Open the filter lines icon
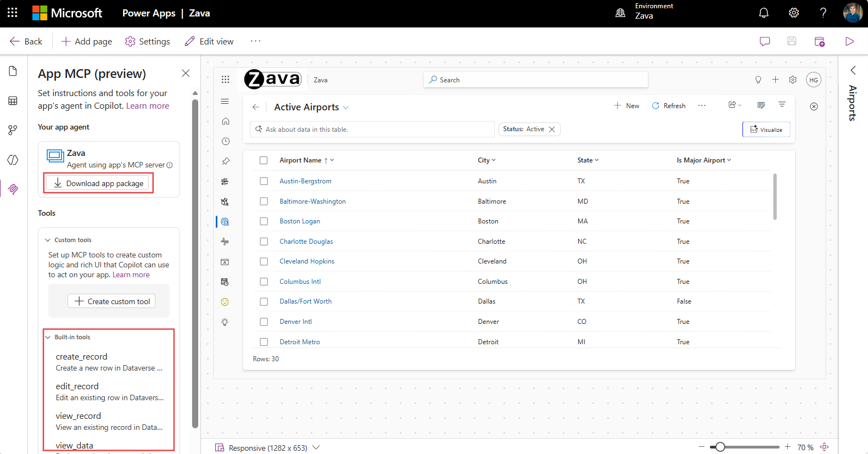This screenshot has width=868, height=454. [x=782, y=104]
